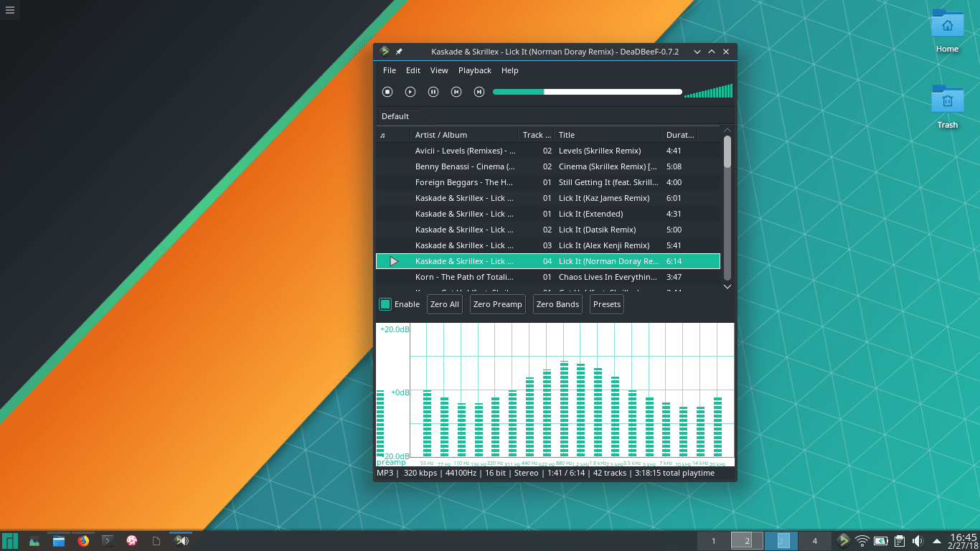Viewport: 980px width, 551px height.
Task: Click the Zero Bands button
Action: 557,304
